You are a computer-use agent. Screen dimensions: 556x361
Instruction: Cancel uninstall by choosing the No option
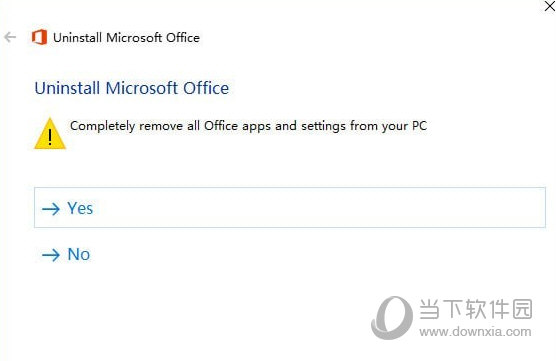pos(66,254)
